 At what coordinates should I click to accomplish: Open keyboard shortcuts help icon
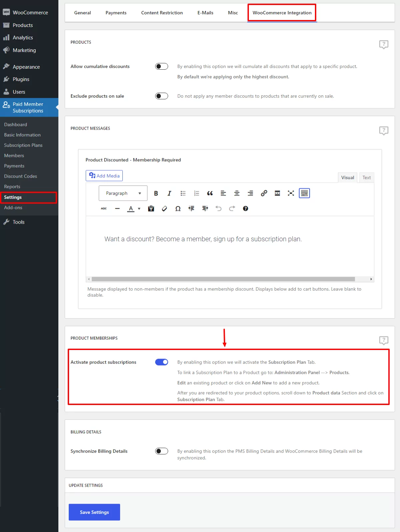[x=246, y=209]
